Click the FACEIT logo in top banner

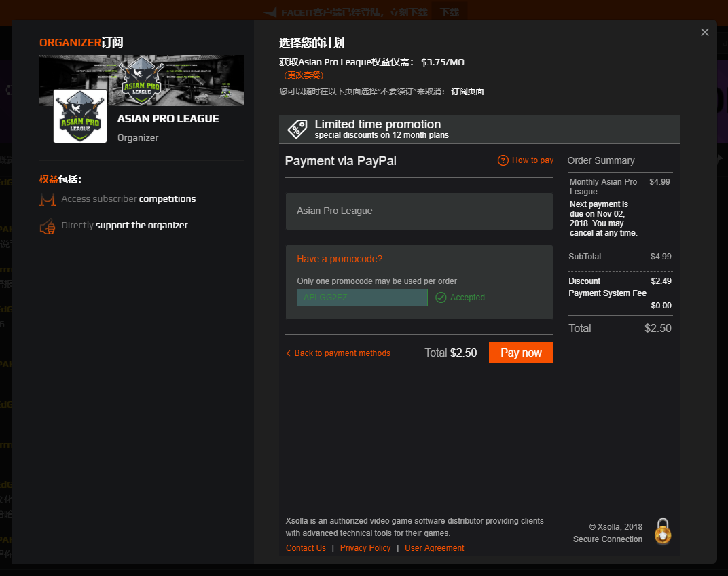[270, 12]
